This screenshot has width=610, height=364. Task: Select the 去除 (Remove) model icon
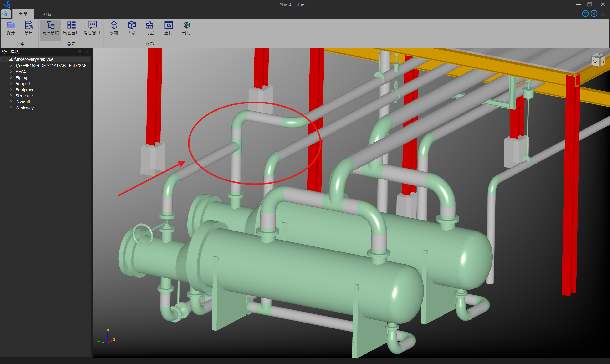click(x=132, y=28)
